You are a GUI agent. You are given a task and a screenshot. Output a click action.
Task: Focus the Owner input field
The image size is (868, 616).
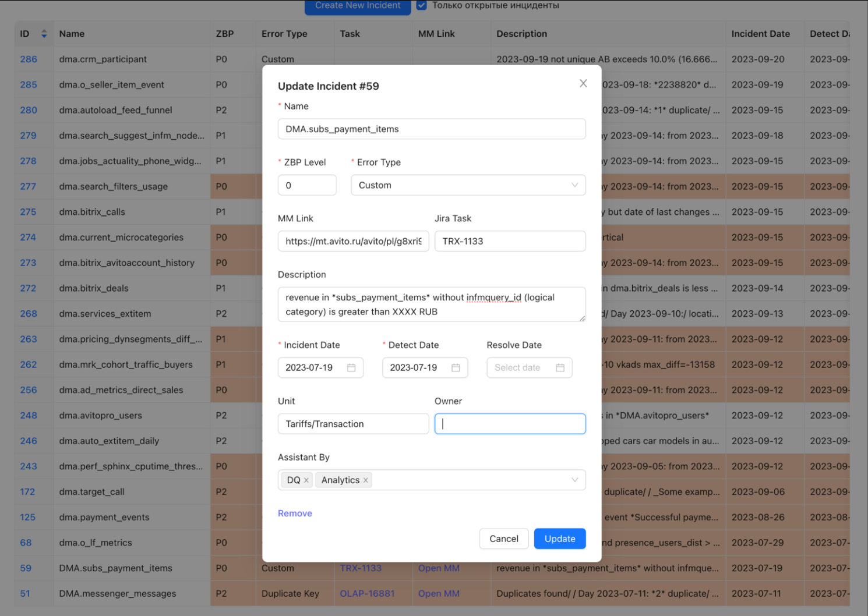[x=510, y=424]
